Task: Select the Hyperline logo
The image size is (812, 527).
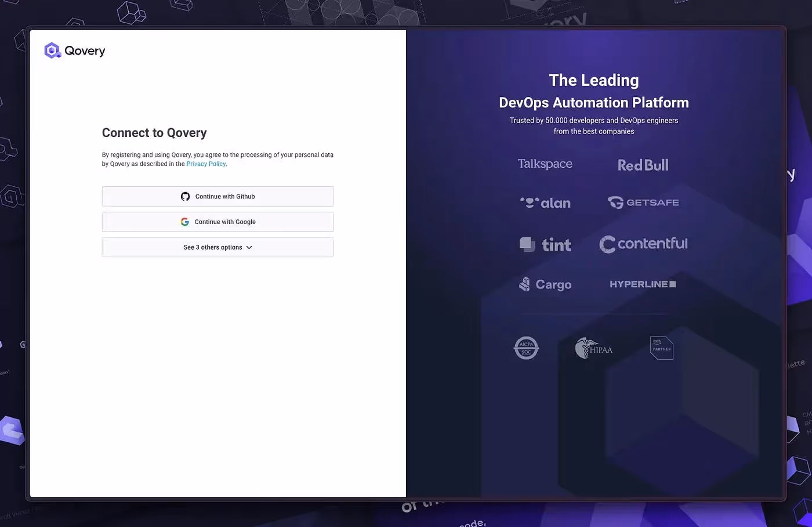Action: click(643, 284)
